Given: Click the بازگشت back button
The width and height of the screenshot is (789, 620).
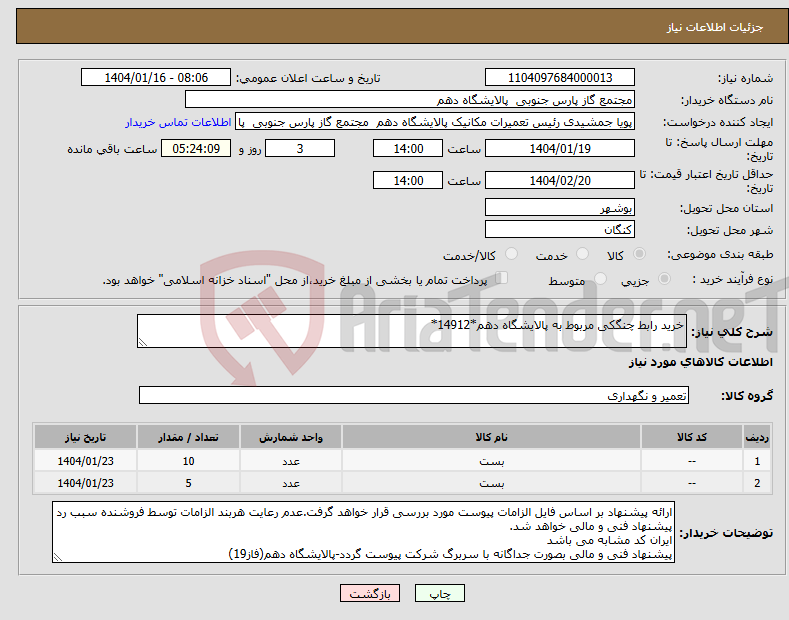Looking at the screenshot, I should [x=370, y=593].
